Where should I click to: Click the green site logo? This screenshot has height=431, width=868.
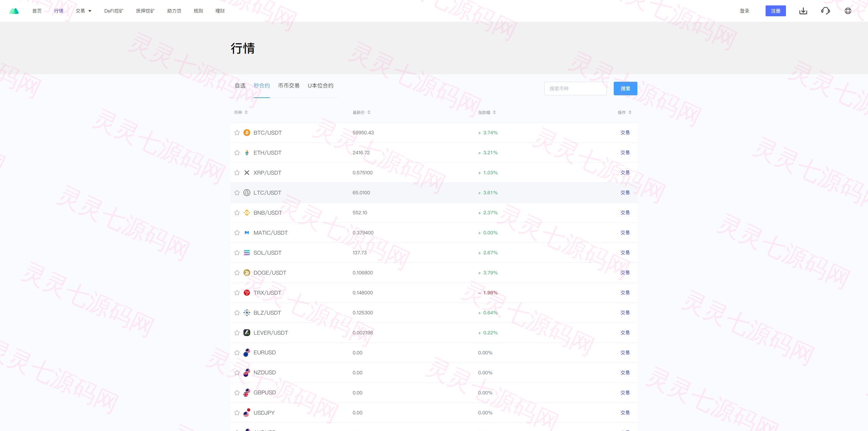pos(14,11)
